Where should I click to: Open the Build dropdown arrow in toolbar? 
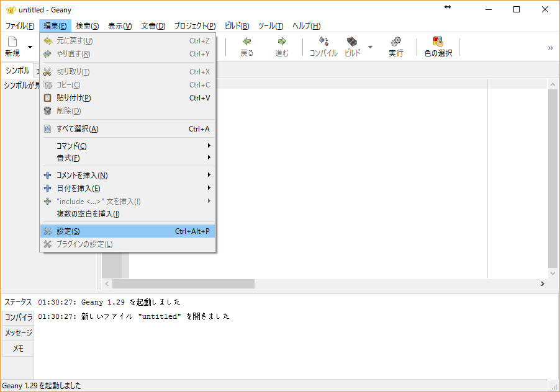tap(371, 47)
